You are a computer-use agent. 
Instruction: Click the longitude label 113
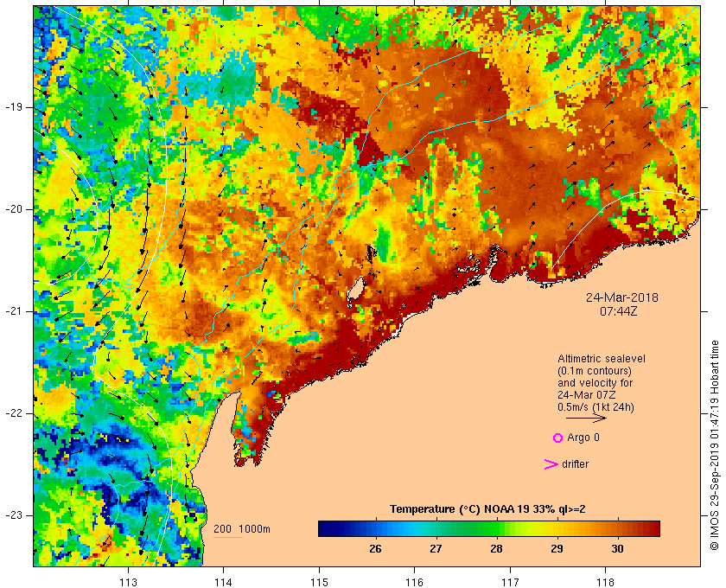tap(128, 583)
